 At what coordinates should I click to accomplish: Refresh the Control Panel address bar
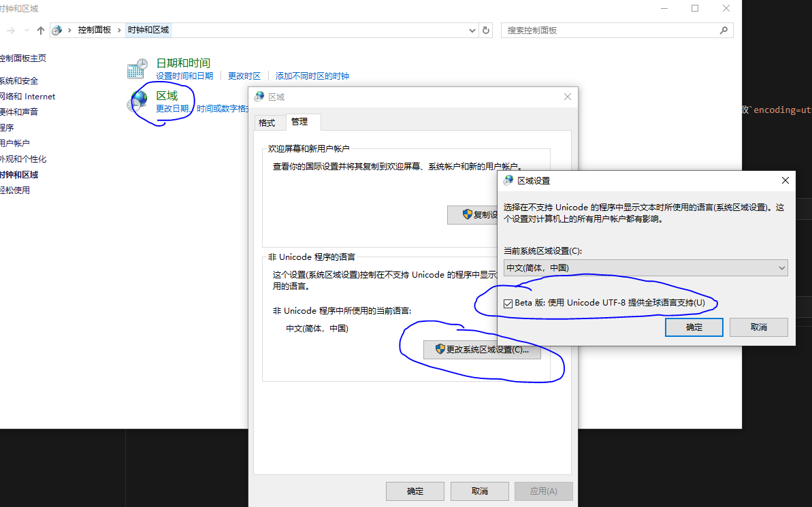[486, 31]
